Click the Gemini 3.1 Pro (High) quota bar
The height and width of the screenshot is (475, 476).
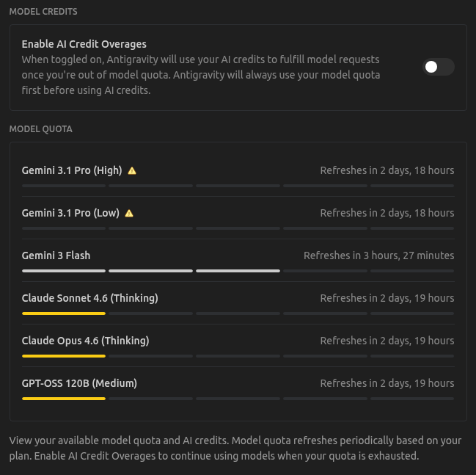click(238, 186)
